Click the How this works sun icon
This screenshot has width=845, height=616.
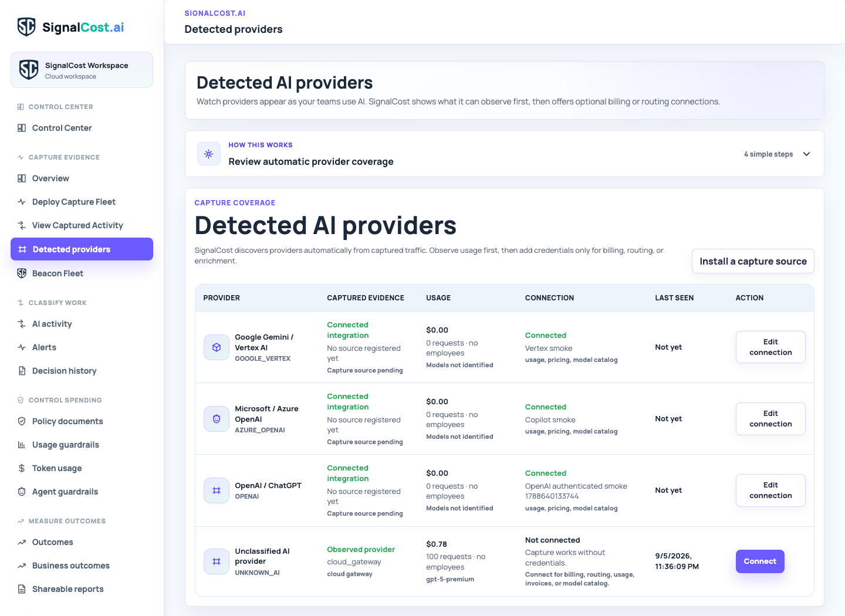[209, 154]
